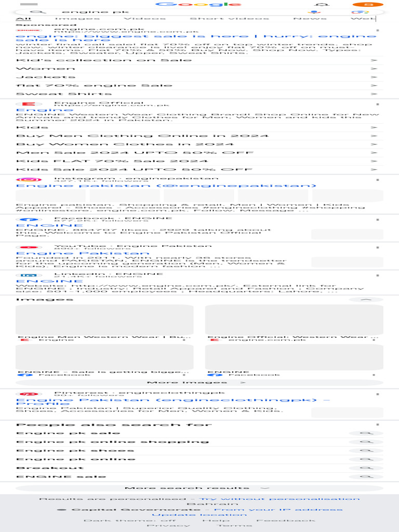Screen dimensions: 399x532
Task: Open Engine pakistan (@enginepakistan) Instagram link
Action: pyautogui.click(x=166, y=185)
